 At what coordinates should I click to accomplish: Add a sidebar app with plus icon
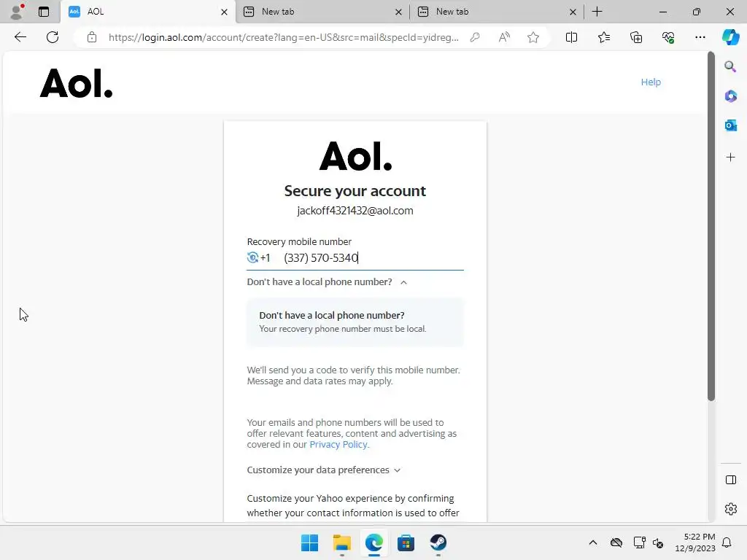(x=730, y=157)
